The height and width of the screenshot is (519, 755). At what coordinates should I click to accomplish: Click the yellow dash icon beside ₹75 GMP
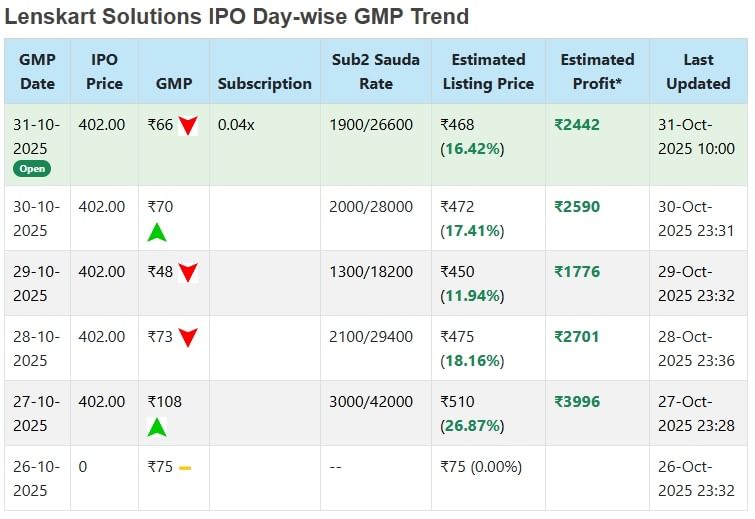click(x=185, y=468)
